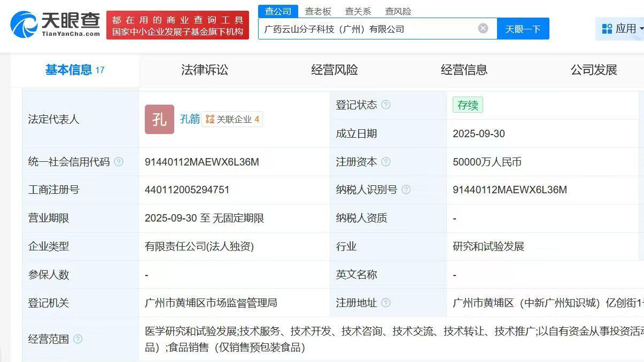Viewport: 644px width, 362px height.
Task: Select the 查老板 search tab
Action: click(318, 11)
